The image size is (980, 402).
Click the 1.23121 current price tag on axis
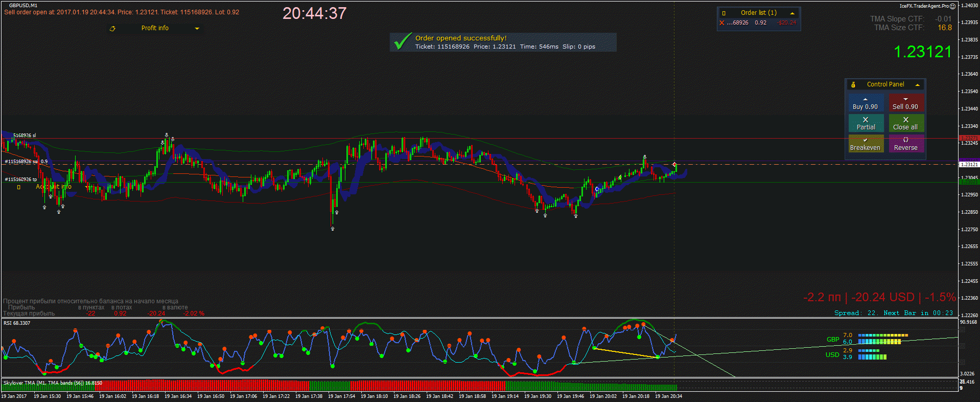968,165
